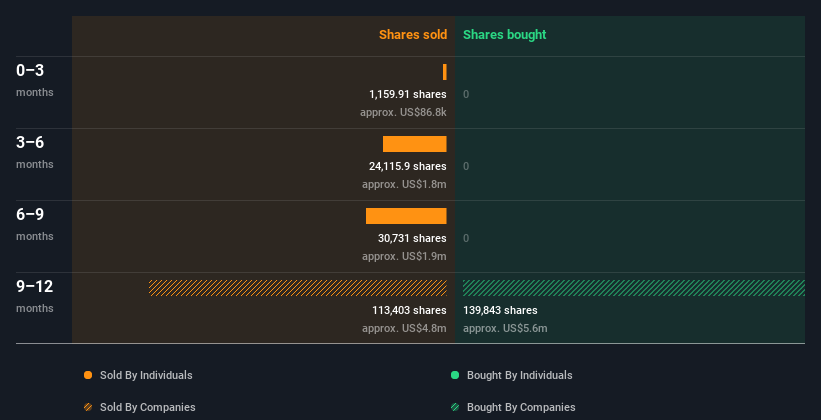Click the striped Sold By Companies legend icon
Screen dimensions: 821x420
[88, 407]
